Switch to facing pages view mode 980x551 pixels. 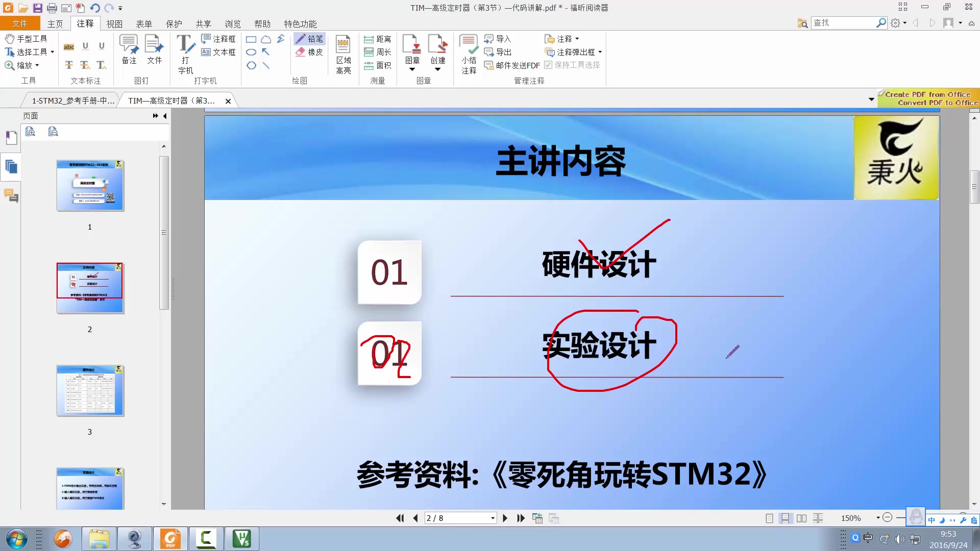click(x=801, y=518)
